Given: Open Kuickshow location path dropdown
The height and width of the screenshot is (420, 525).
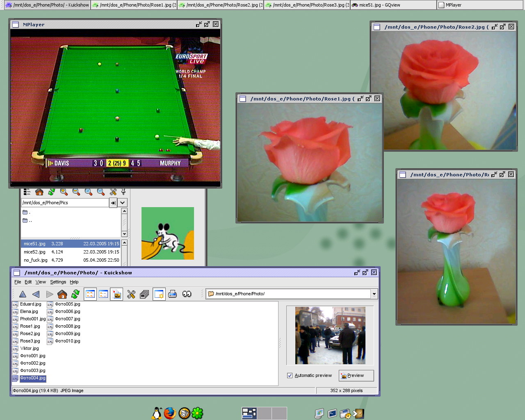Looking at the screenshot, I should click(x=374, y=294).
